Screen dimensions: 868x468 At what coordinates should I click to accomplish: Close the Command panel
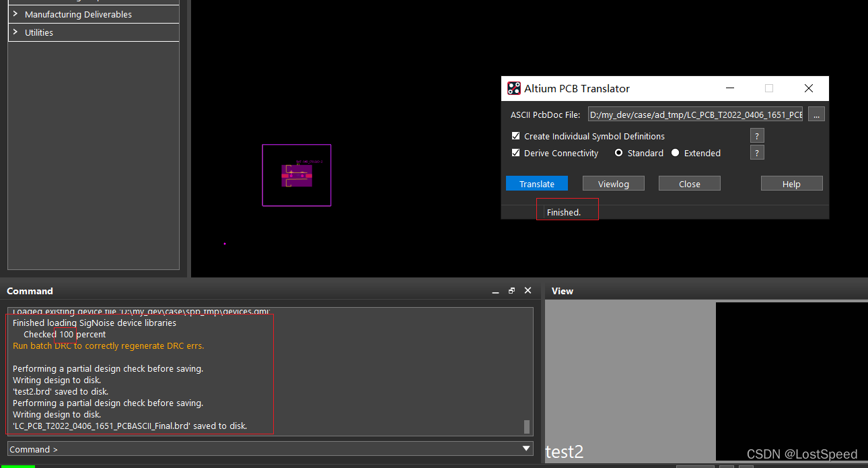tap(528, 291)
